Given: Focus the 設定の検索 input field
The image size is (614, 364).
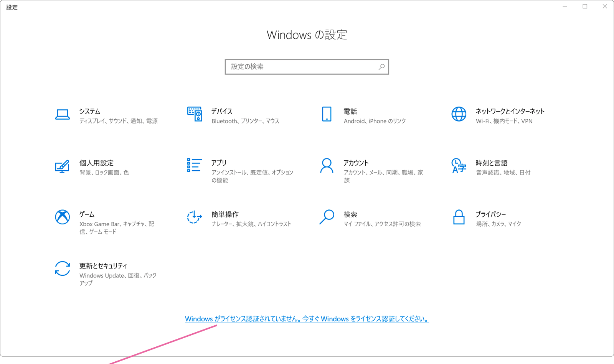Looking at the screenshot, I should (307, 67).
